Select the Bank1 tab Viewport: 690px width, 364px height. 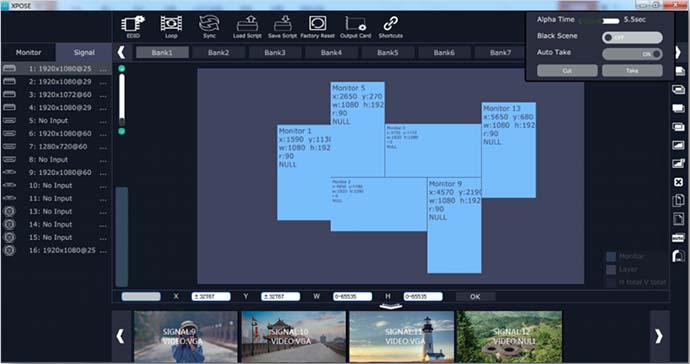pos(162,52)
